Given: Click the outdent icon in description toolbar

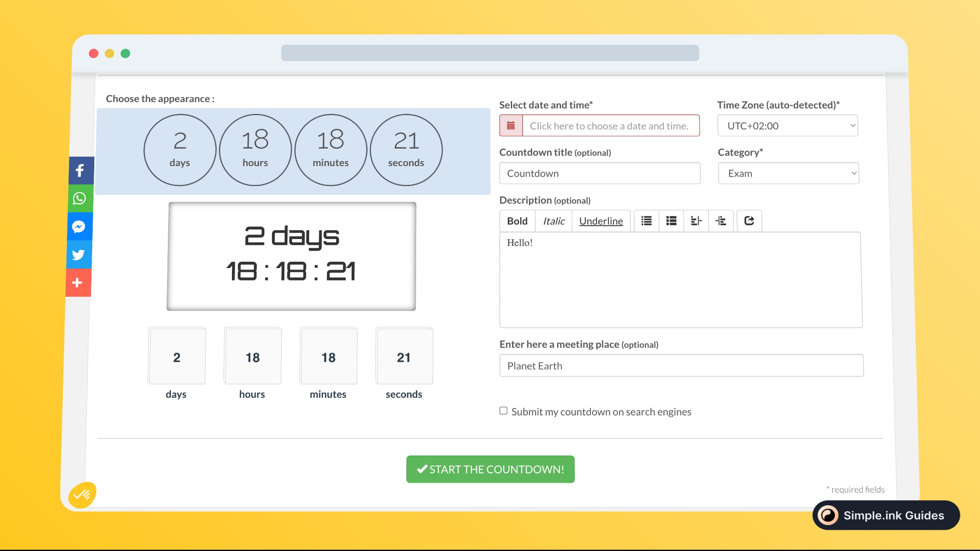Looking at the screenshot, I should 696,221.
